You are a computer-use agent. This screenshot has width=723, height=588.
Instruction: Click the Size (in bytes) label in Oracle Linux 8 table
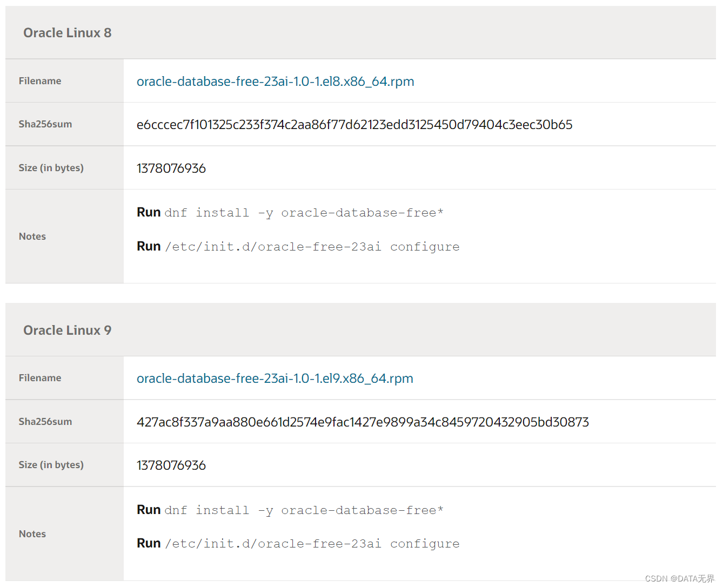pyautogui.click(x=51, y=168)
